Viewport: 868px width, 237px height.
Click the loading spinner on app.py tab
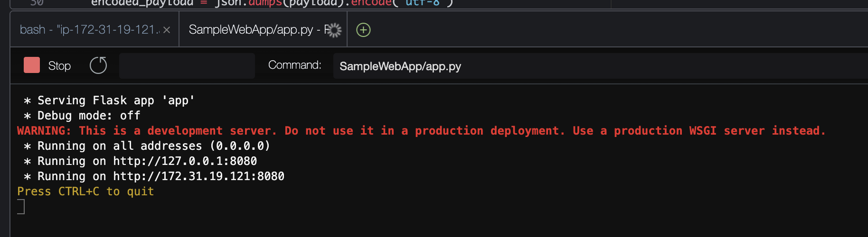point(335,30)
